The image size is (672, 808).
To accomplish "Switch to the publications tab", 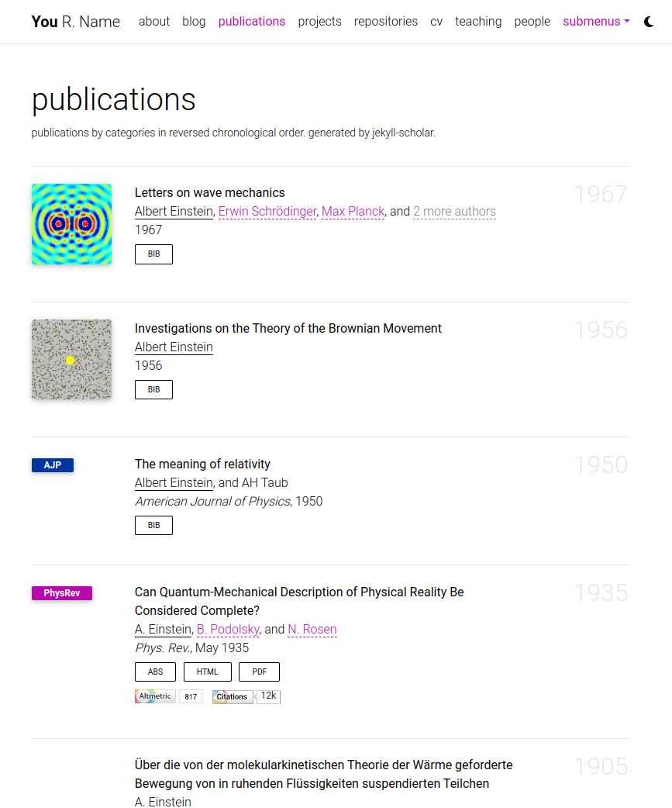I will coord(251,22).
